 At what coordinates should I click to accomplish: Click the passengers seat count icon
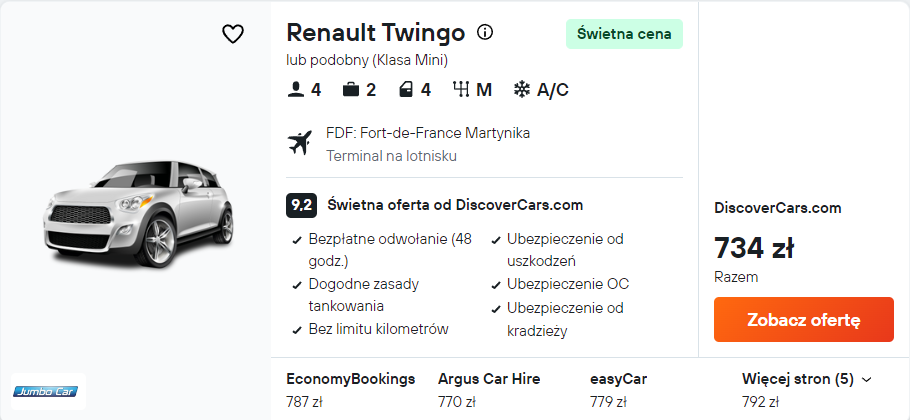pos(295,89)
